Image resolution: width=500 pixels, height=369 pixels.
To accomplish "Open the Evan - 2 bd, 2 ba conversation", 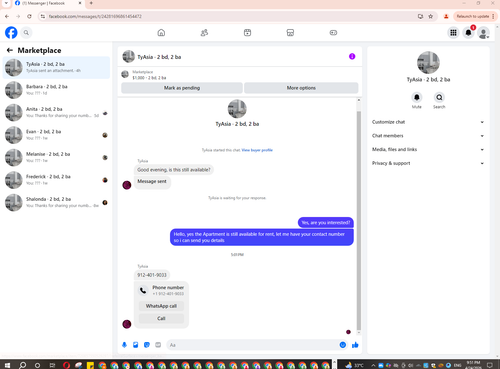I will click(56, 135).
